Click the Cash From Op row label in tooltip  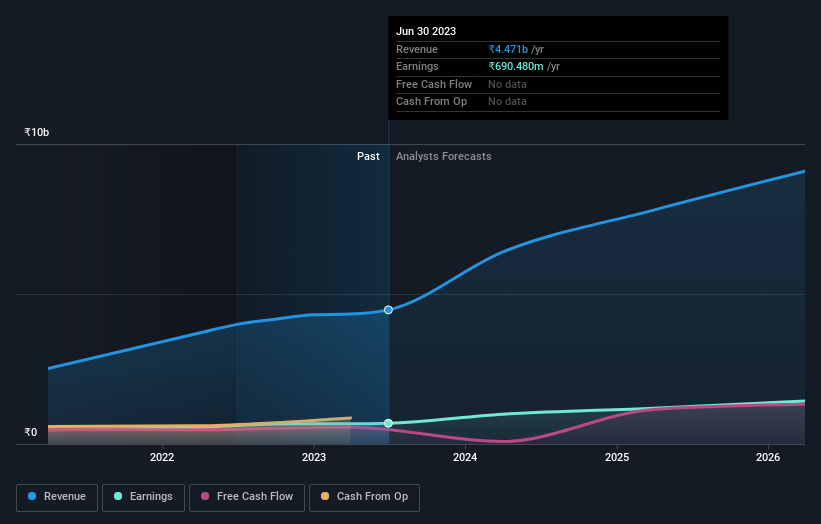(431, 102)
